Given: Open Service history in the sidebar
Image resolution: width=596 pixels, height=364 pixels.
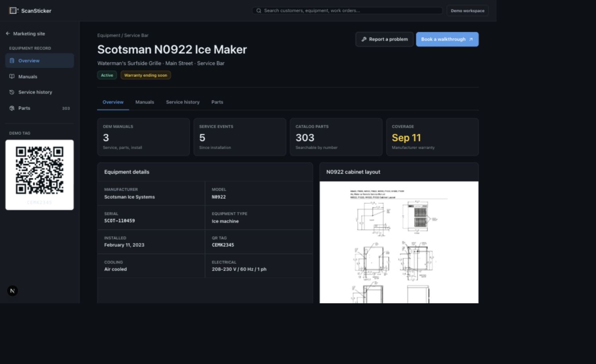Looking at the screenshot, I should [39, 92].
